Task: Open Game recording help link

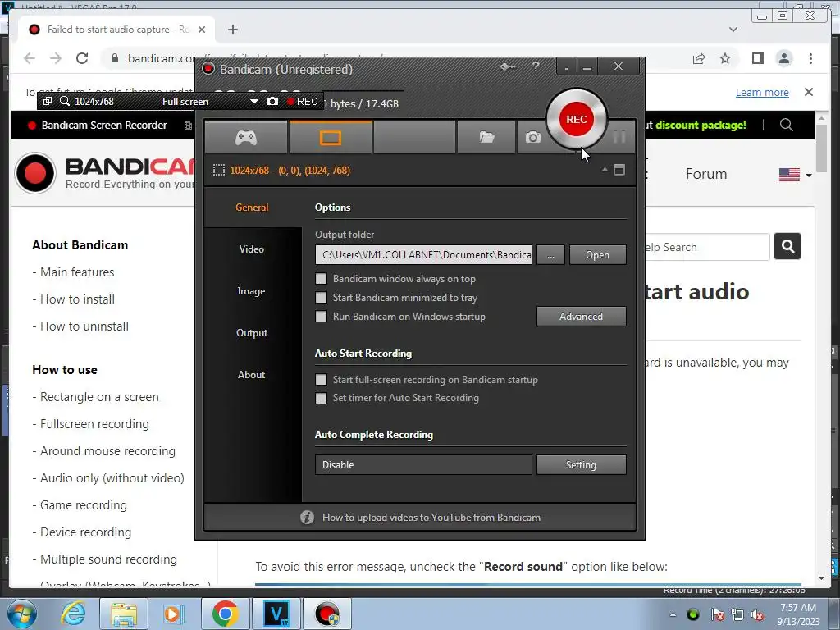Action: [84, 505]
